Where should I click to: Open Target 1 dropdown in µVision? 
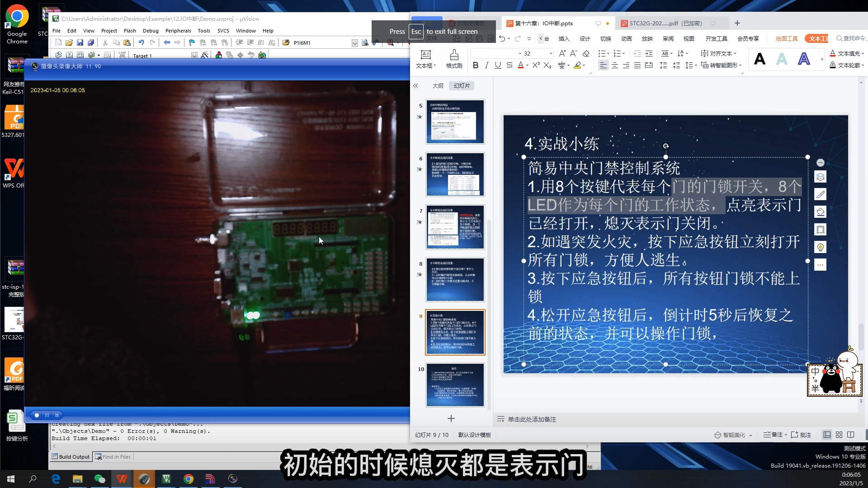pos(194,56)
